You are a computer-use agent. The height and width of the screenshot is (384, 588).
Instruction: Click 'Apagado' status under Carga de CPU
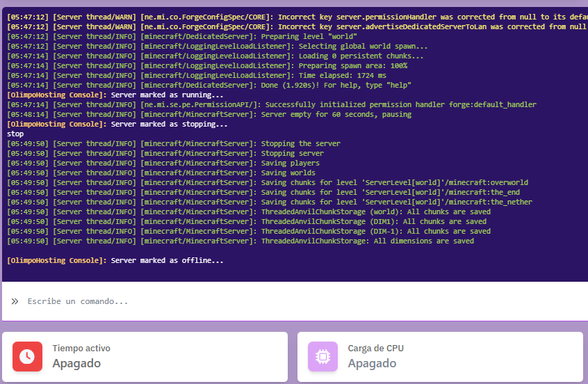coord(372,364)
